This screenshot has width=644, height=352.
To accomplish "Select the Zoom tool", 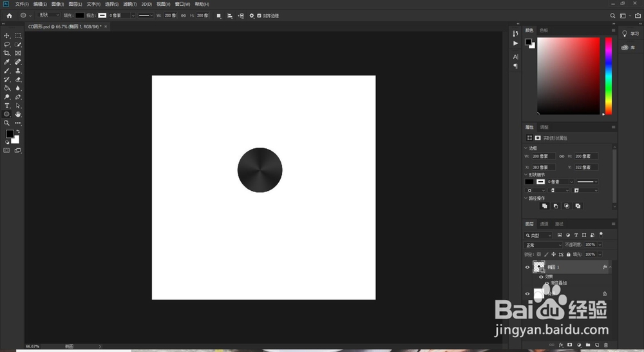I will 6,123.
